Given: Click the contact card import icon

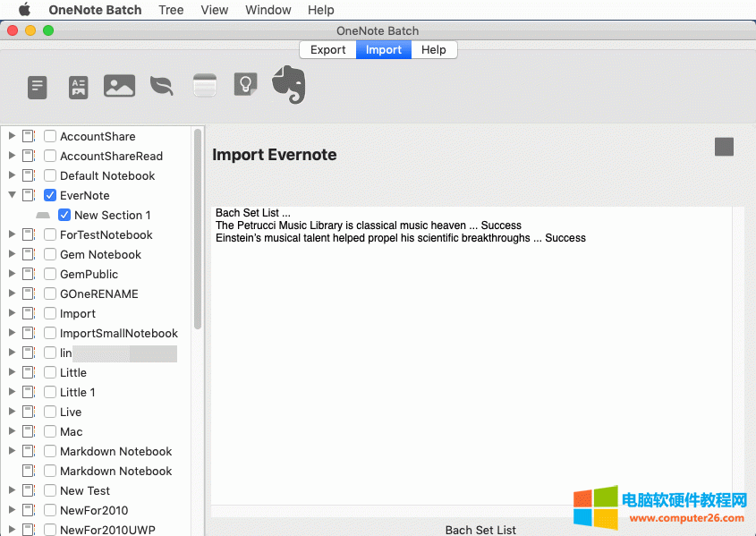Looking at the screenshot, I should (78, 87).
